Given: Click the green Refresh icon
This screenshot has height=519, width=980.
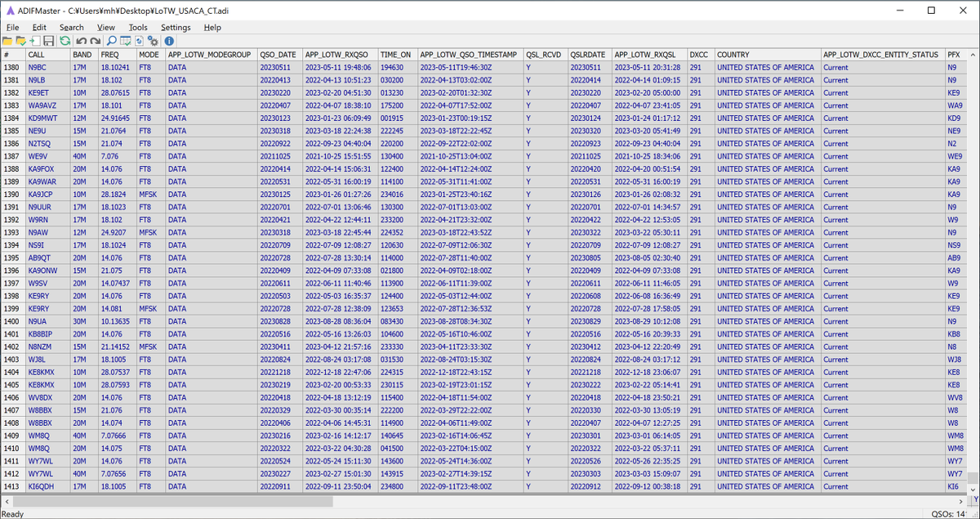Looking at the screenshot, I should pos(65,40).
